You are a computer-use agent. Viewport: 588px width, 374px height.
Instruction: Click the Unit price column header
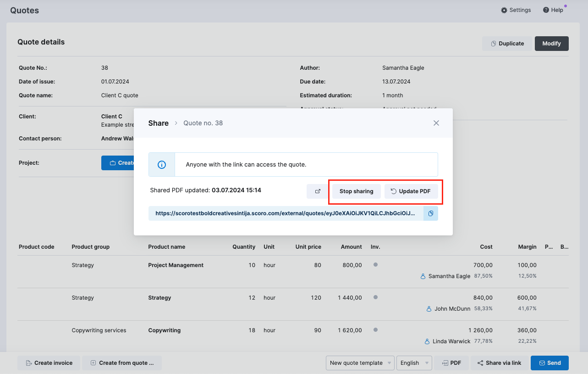pos(308,247)
